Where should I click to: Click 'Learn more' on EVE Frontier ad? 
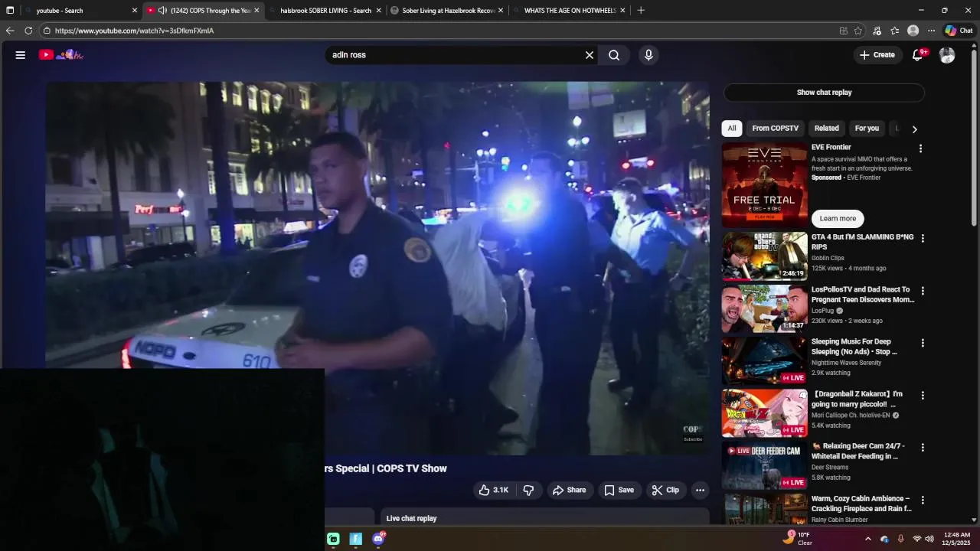click(x=838, y=219)
